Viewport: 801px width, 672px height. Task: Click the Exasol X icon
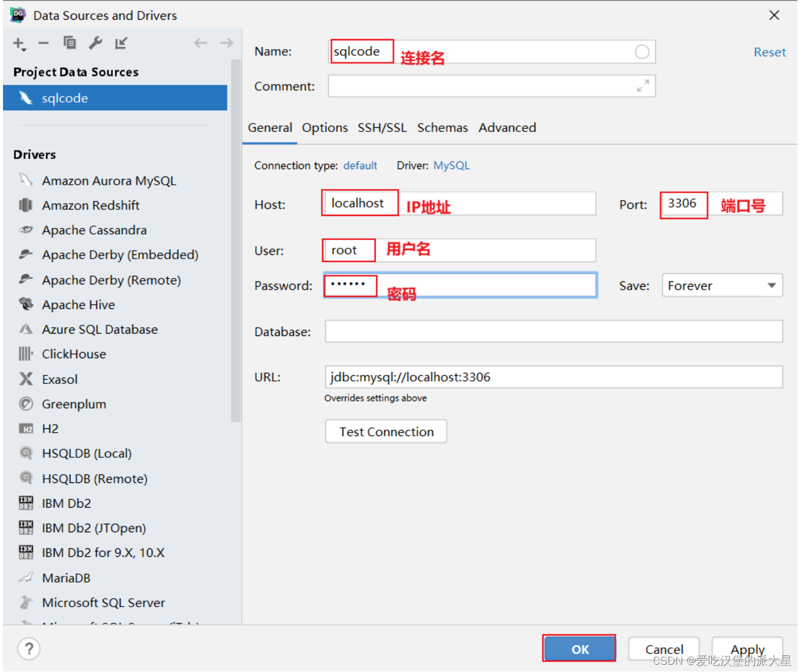click(26, 379)
